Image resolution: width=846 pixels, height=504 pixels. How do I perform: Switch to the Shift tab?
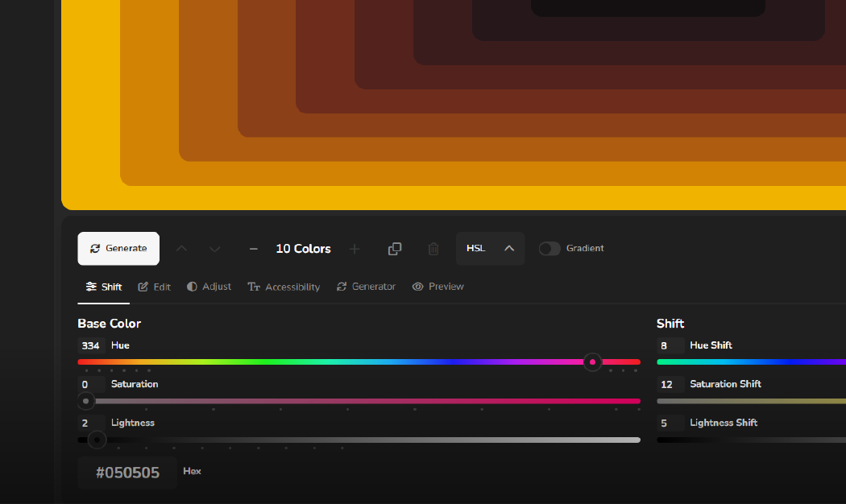[104, 287]
